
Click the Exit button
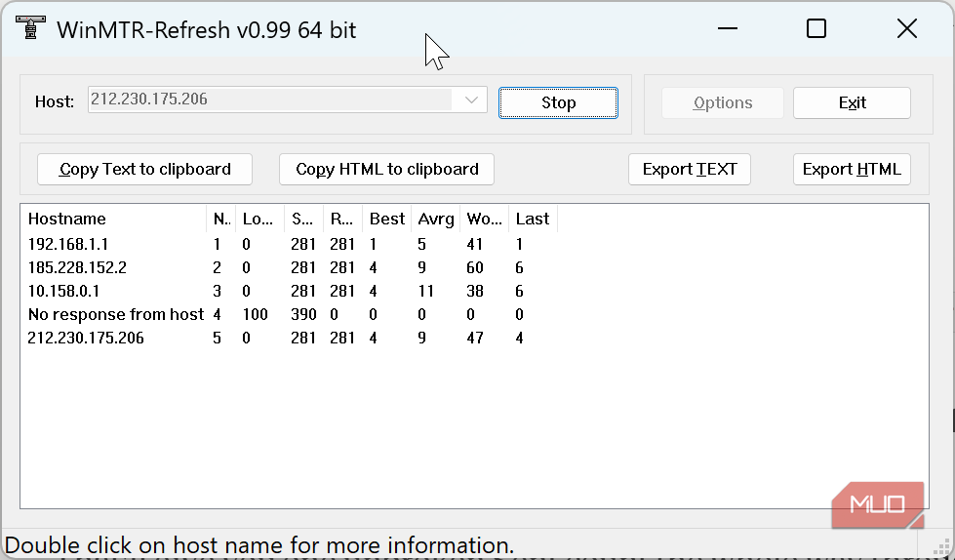click(852, 103)
